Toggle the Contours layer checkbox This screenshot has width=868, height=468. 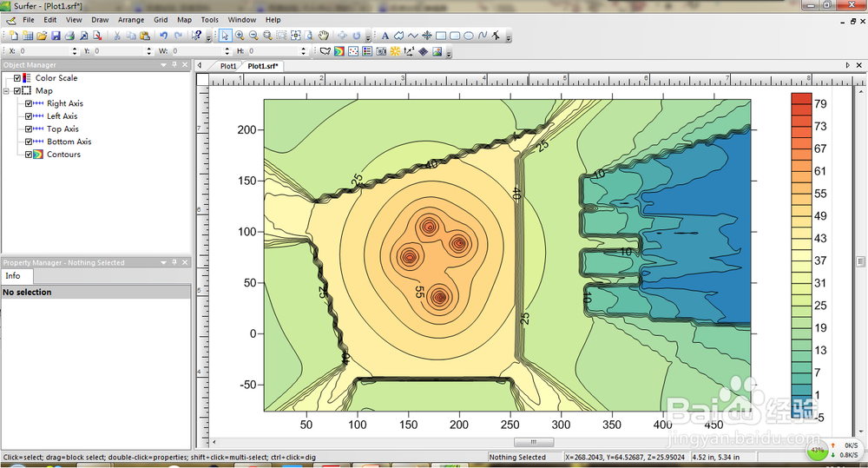[x=29, y=155]
